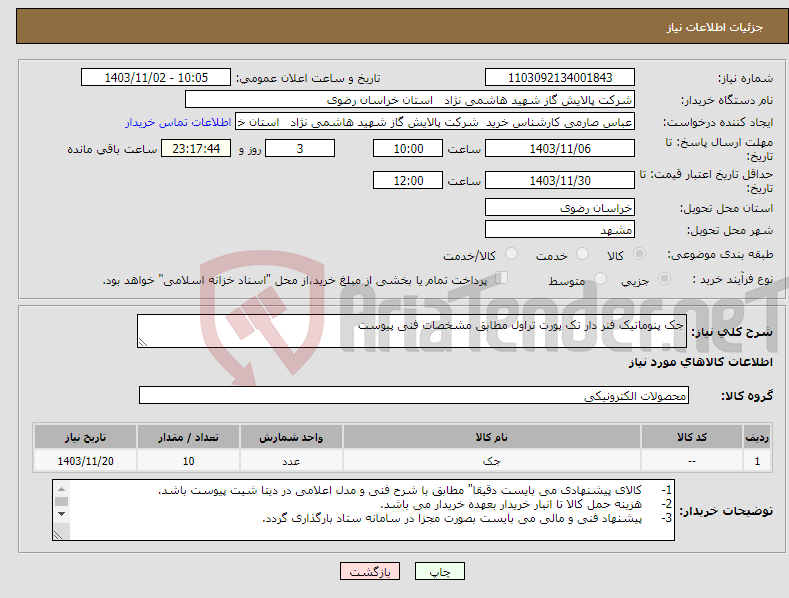Click the چاپ (print) button
Image resolution: width=789 pixels, height=598 pixels.
439,571
